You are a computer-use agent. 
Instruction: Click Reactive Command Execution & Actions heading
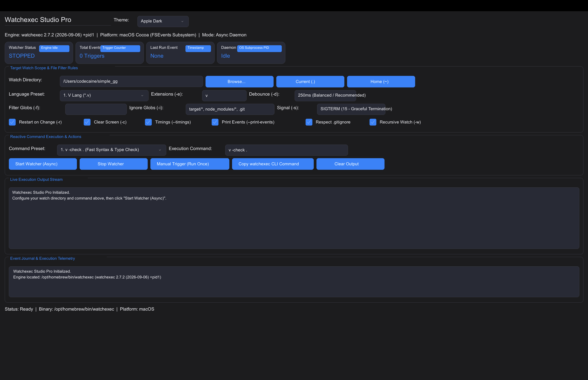(46, 137)
